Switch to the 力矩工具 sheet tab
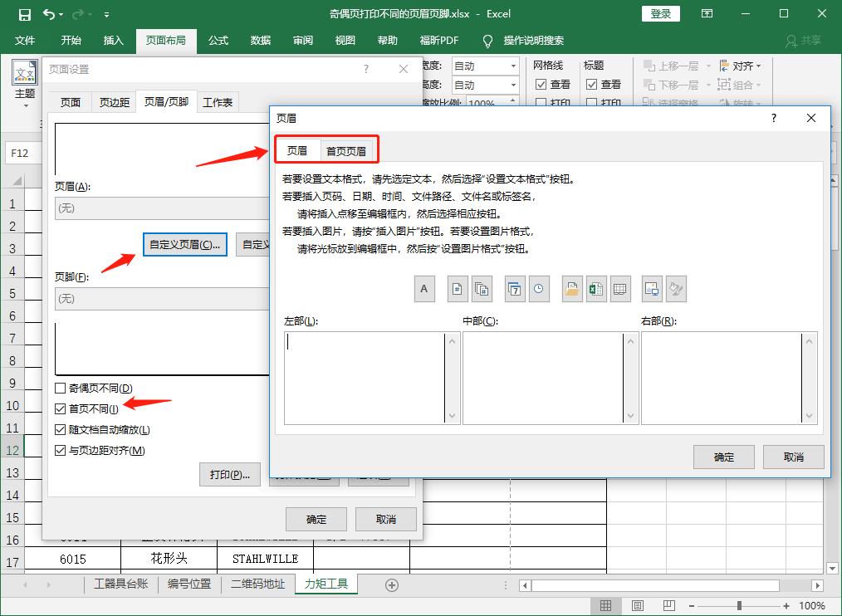 326,584
